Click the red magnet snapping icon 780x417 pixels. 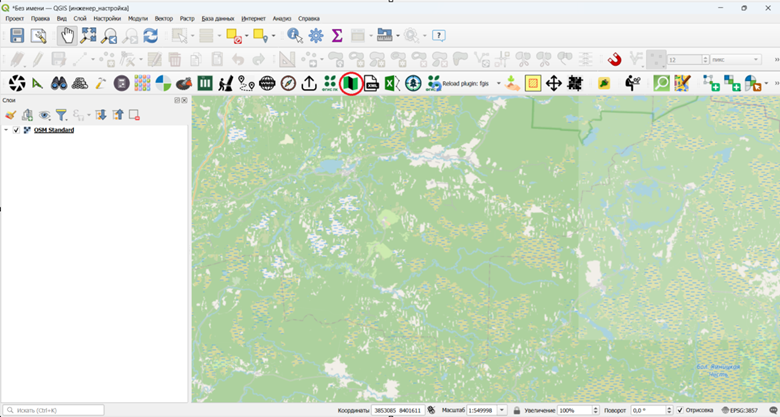pos(615,60)
